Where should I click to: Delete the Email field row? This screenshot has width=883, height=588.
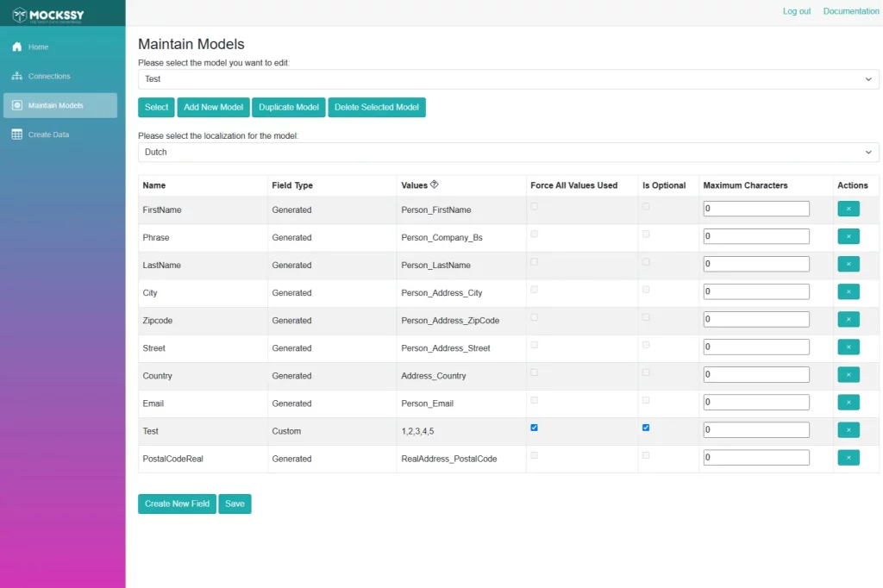pos(849,402)
